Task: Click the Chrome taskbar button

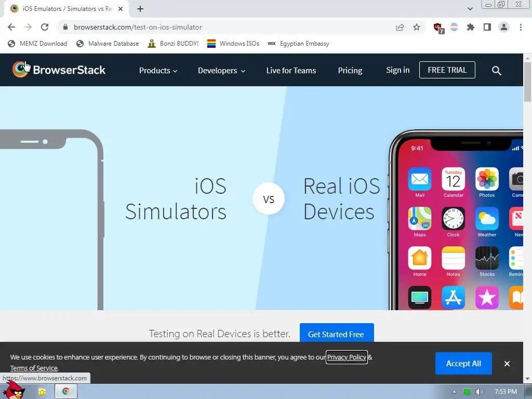Action: click(66, 391)
